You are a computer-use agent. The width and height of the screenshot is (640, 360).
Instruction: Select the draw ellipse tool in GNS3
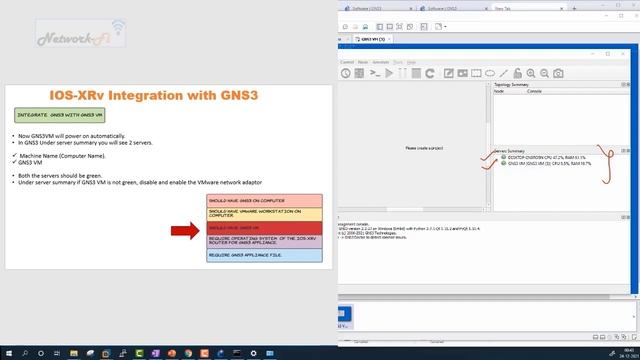tap(490, 73)
